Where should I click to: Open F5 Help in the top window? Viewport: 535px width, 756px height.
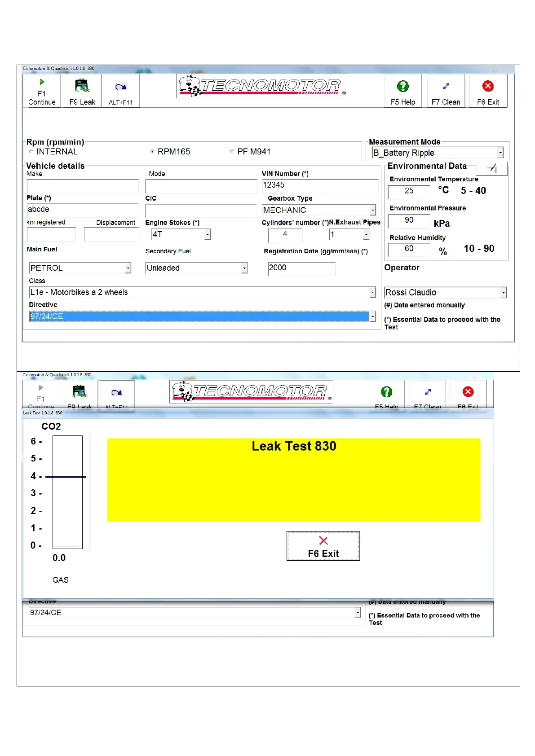pos(403,91)
